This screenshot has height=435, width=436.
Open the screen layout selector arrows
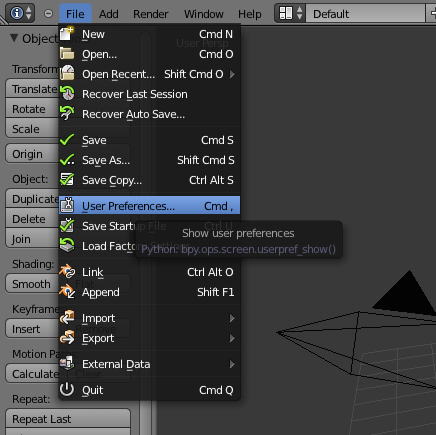(x=300, y=13)
